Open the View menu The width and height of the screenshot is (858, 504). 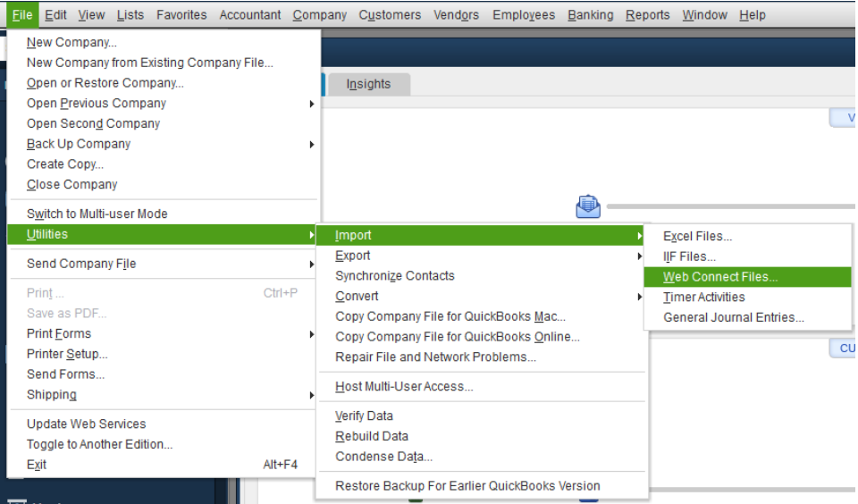pos(91,15)
